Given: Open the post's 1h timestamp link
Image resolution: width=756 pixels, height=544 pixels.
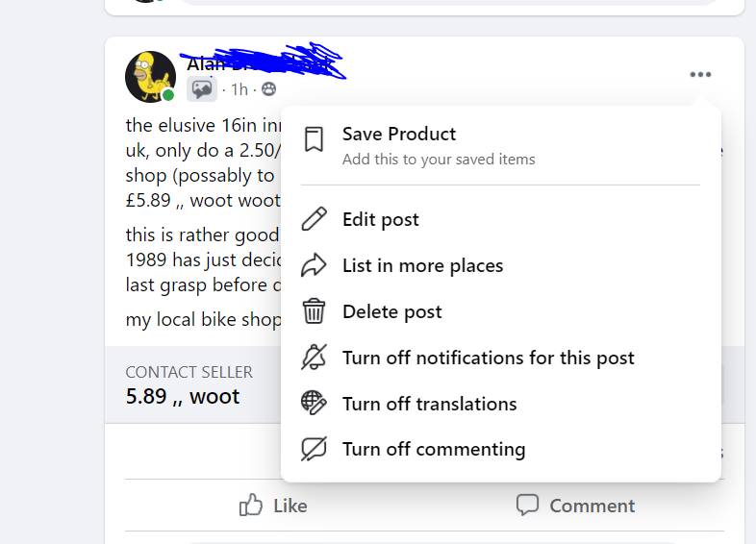Looking at the screenshot, I should click(239, 89).
